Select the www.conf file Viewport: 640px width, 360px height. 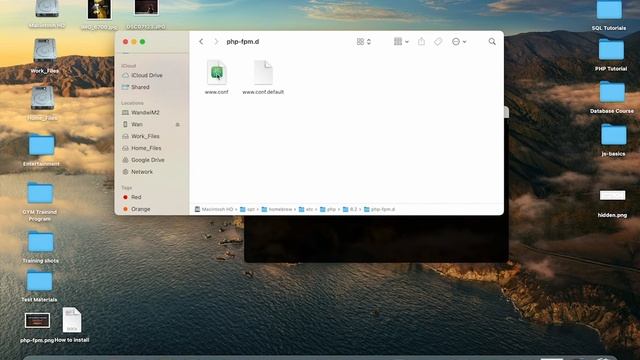(216, 78)
